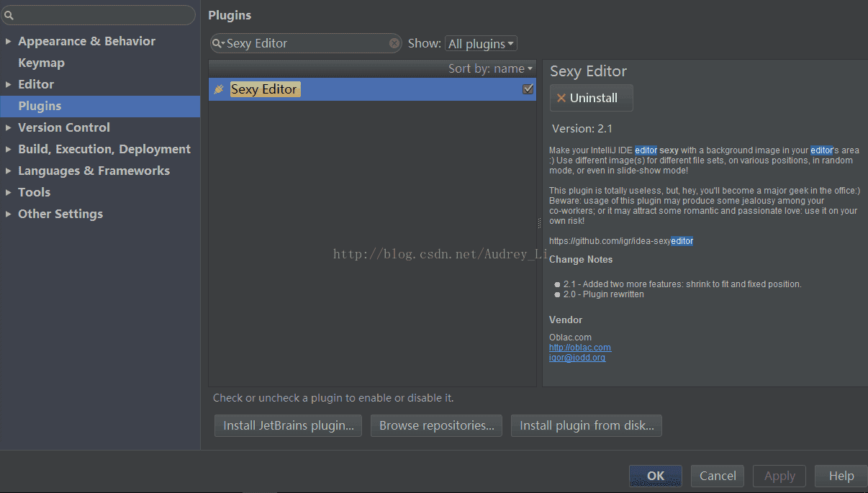Confirm with the OK button
The width and height of the screenshot is (868, 493).
656,476
